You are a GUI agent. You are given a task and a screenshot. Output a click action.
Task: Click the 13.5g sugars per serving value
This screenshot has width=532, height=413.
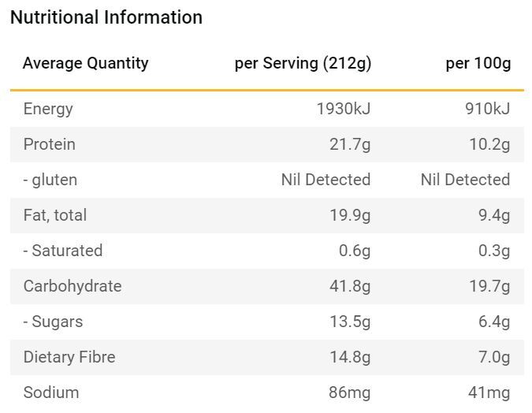350,322
